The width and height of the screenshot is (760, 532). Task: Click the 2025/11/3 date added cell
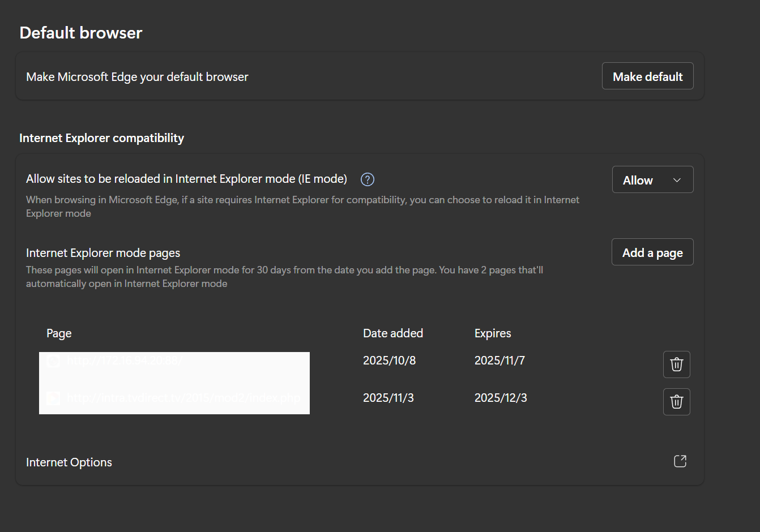[388, 398]
